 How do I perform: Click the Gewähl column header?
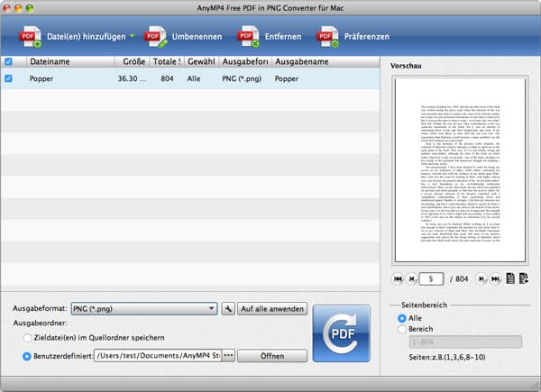tap(201, 61)
